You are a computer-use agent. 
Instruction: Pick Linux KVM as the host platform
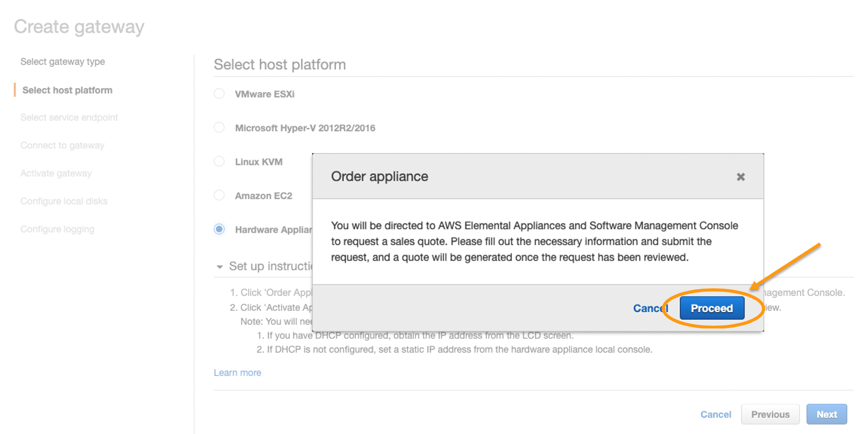(219, 161)
